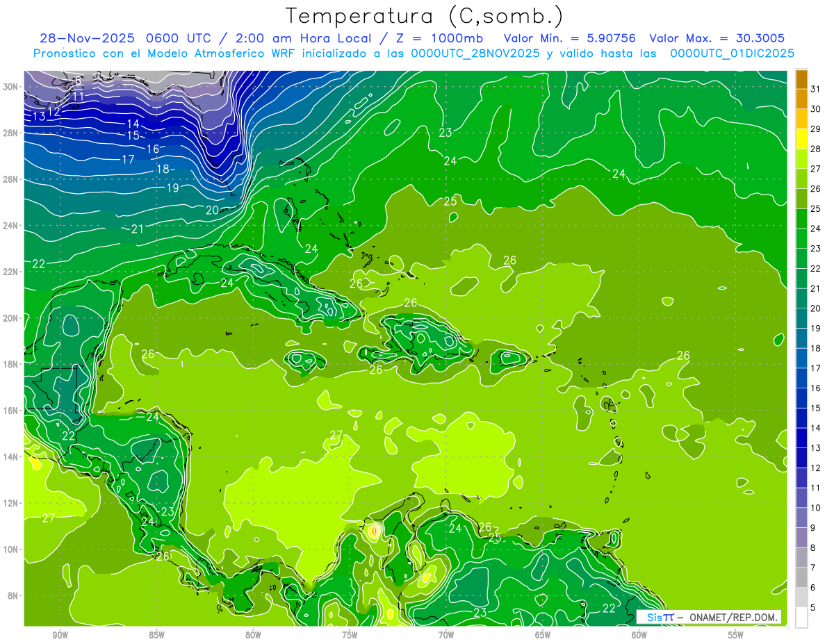Click the '16N' latitude axis label

(11, 411)
